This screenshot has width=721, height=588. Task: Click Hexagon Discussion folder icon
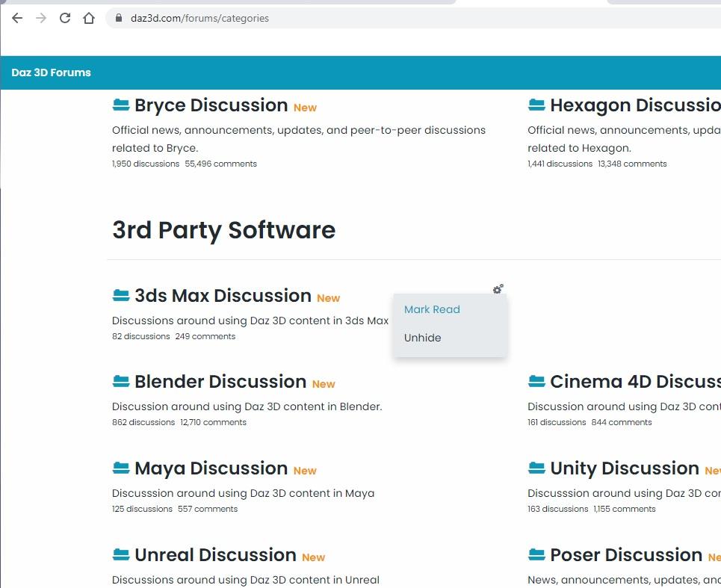click(x=536, y=105)
